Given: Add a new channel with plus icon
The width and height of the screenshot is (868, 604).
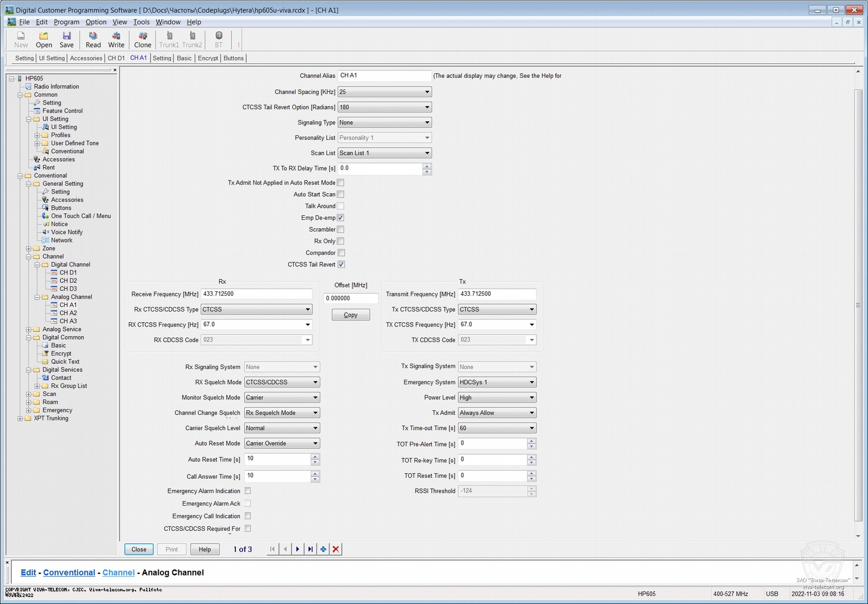Looking at the screenshot, I should point(323,549).
